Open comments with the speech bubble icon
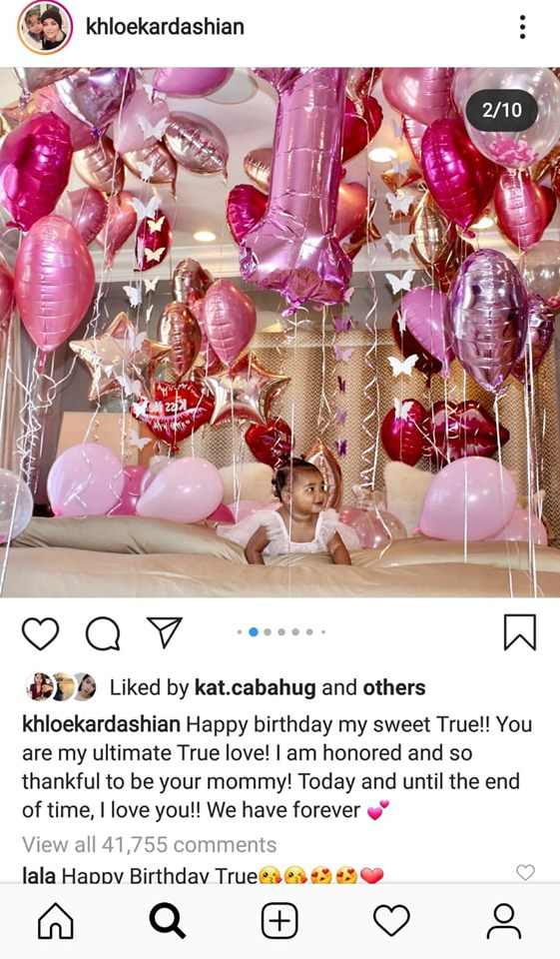This screenshot has height=959, width=560. [102, 633]
